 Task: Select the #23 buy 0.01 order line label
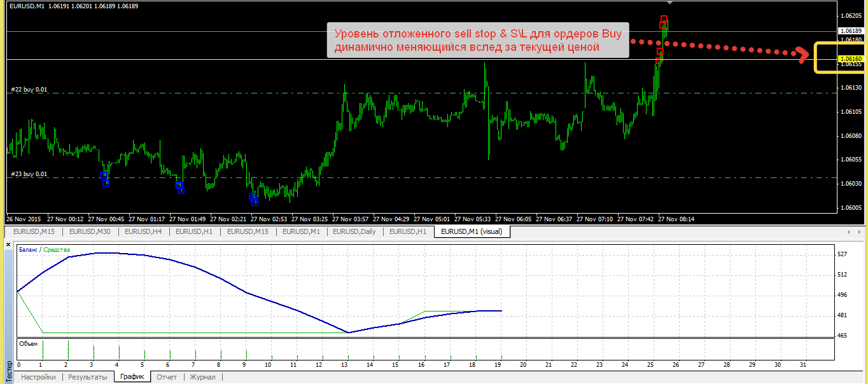tap(29, 174)
